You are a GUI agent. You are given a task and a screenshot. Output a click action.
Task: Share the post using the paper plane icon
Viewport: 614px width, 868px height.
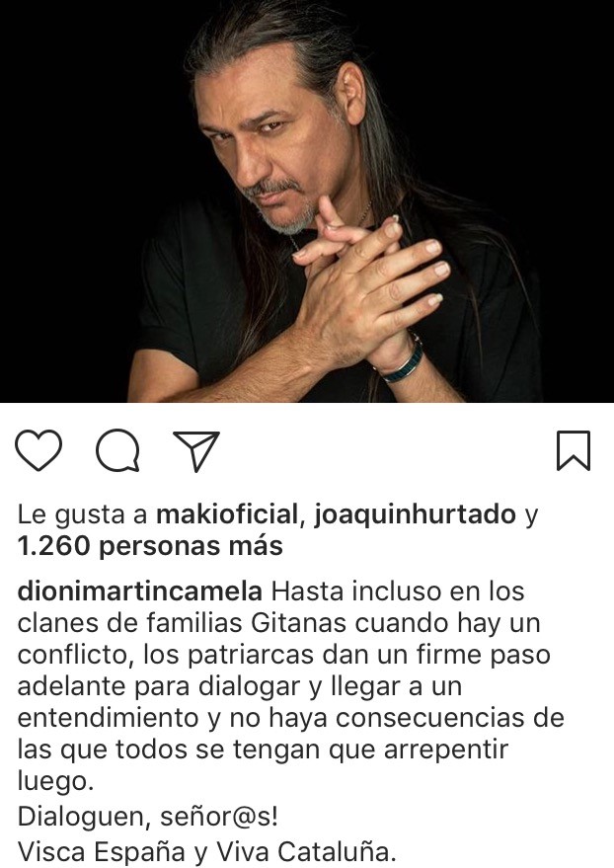pyautogui.click(x=196, y=450)
